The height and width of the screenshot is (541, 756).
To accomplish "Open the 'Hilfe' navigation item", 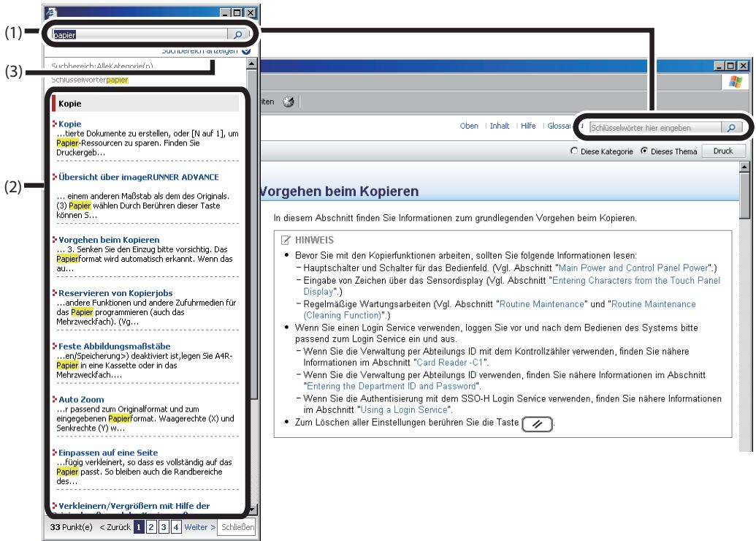I will click(530, 126).
